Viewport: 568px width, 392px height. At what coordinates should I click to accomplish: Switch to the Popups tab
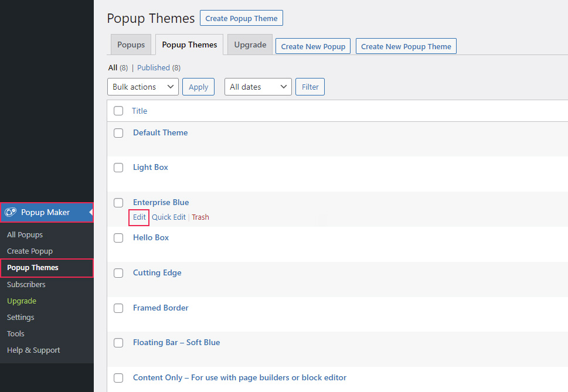(x=131, y=45)
